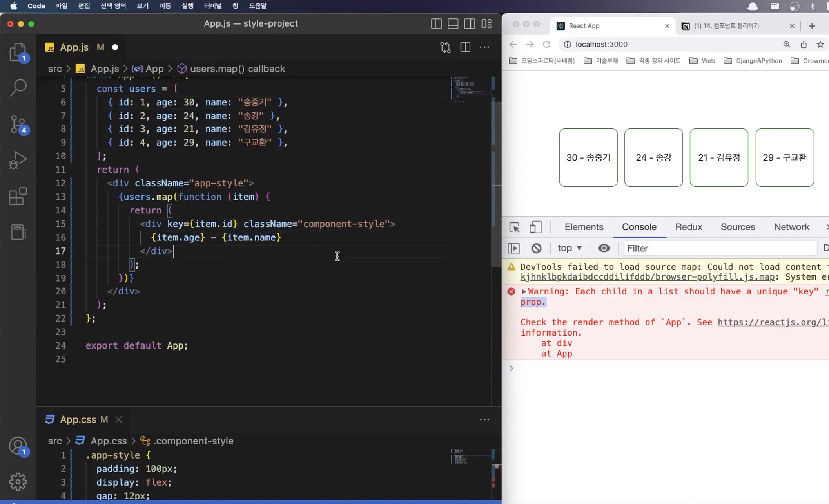Open More Actions menu for App.css editor
The height and width of the screenshot is (504, 829).
point(484,419)
